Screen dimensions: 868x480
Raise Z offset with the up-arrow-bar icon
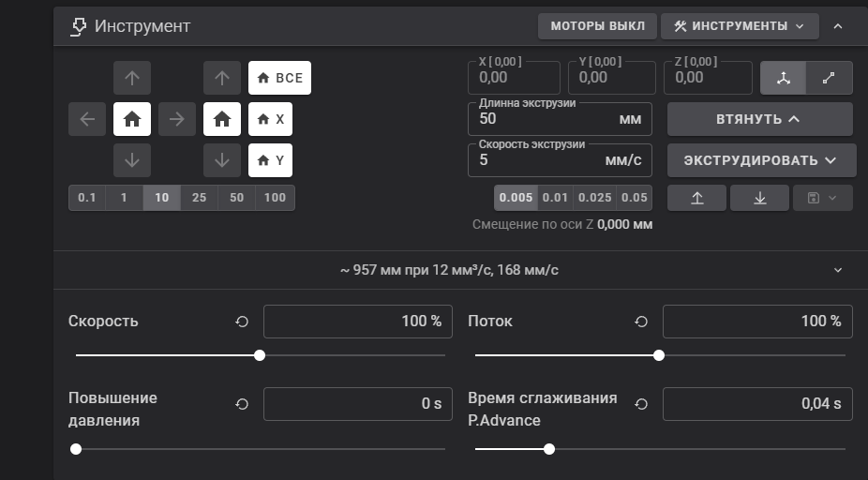pos(697,198)
